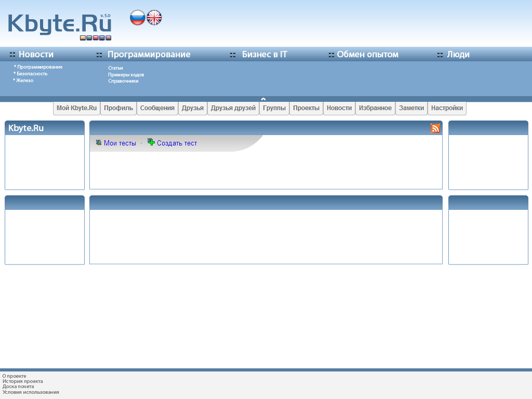Viewport: 532px width, 399px height.
Task: Open the Обмен опытом menu section
Action: [368, 54]
